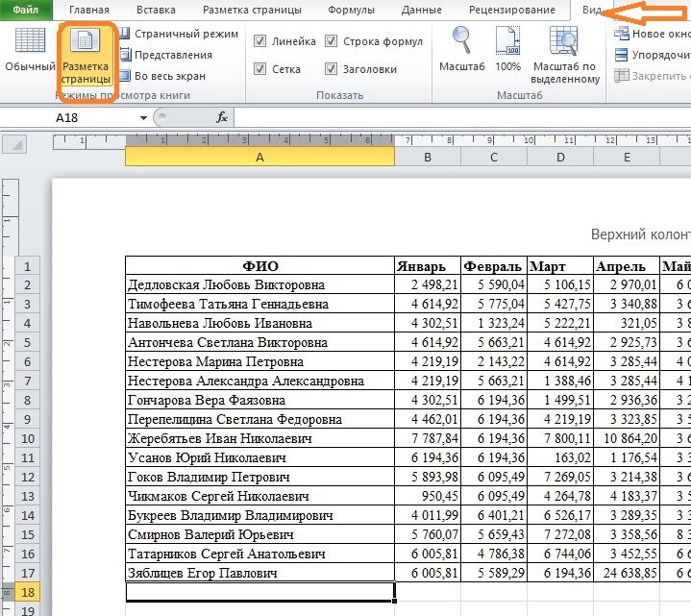Open the Данные ribbon tab
Image resolution: width=691 pixels, height=616 pixels.
coord(421,10)
